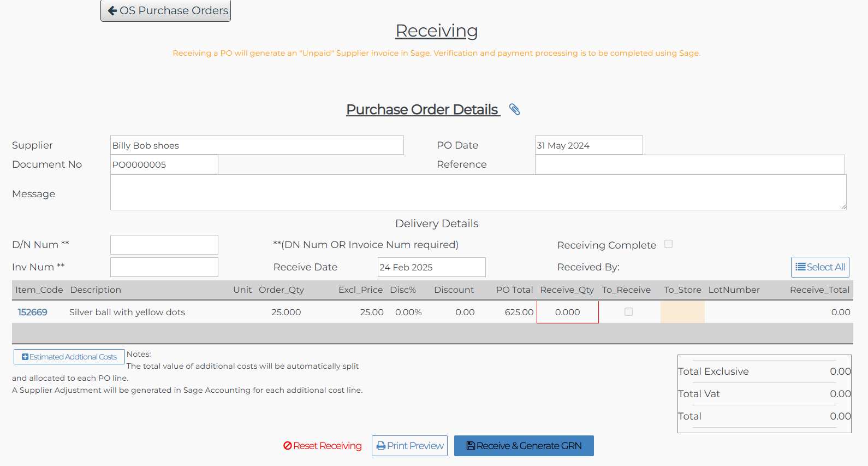Screen dimensions: 868x466
Task: Click the Receive_Qty field showing 0.000
Action: [x=567, y=312]
